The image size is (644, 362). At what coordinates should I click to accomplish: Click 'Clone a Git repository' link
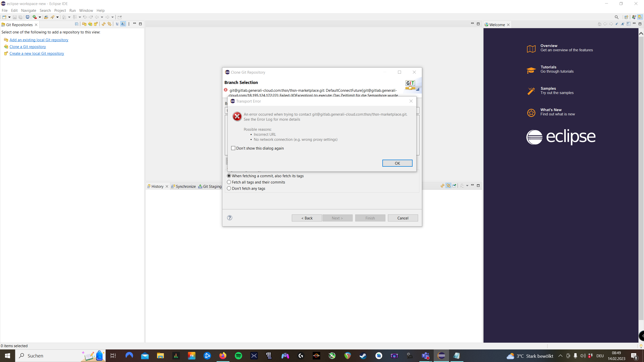(28, 47)
